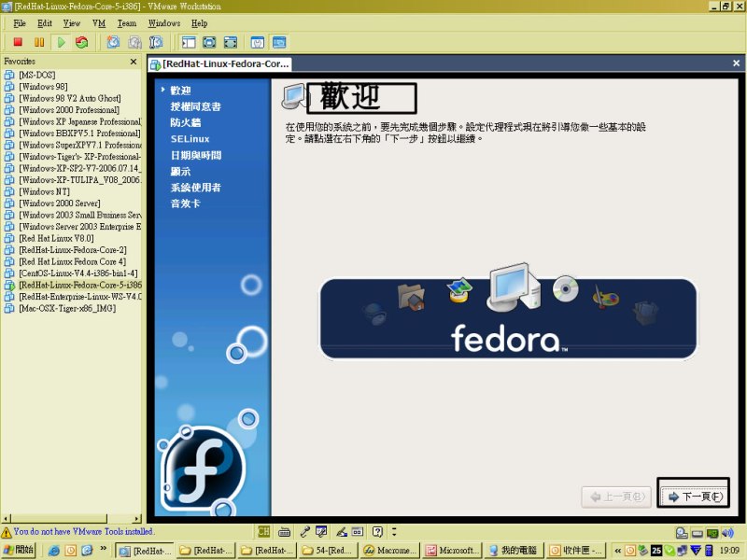This screenshot has width=747, height=560.
Task: Click the Console view toolbar icon
Action: tap(279, 42)
